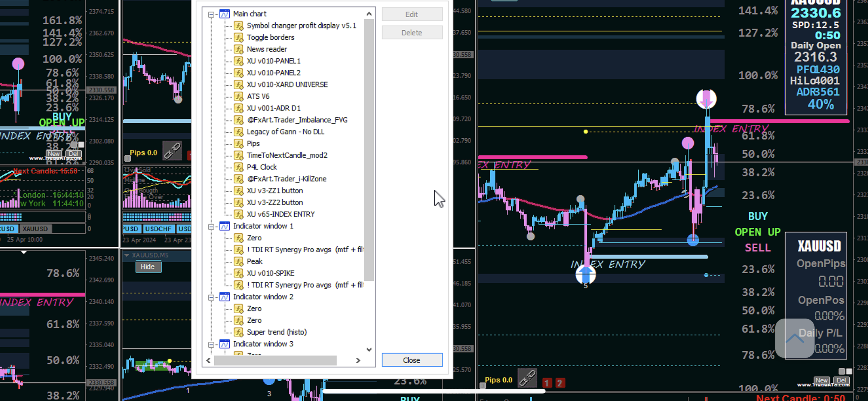Click the chain link icon near Pips 0.0
The width and height of the screenshot is (868, 401).
(527, 378)
